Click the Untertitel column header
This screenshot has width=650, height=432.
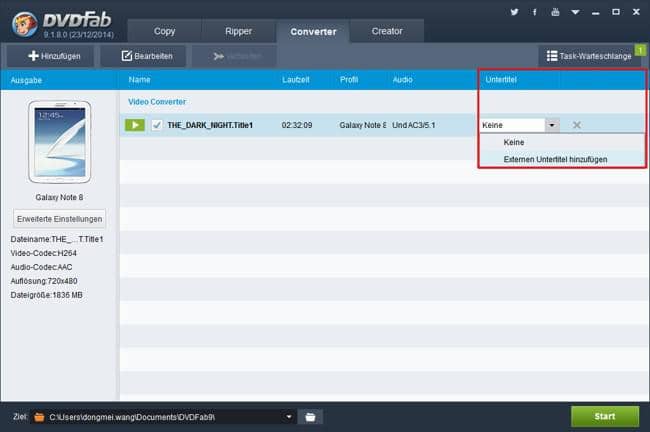[x=501, y=80]
